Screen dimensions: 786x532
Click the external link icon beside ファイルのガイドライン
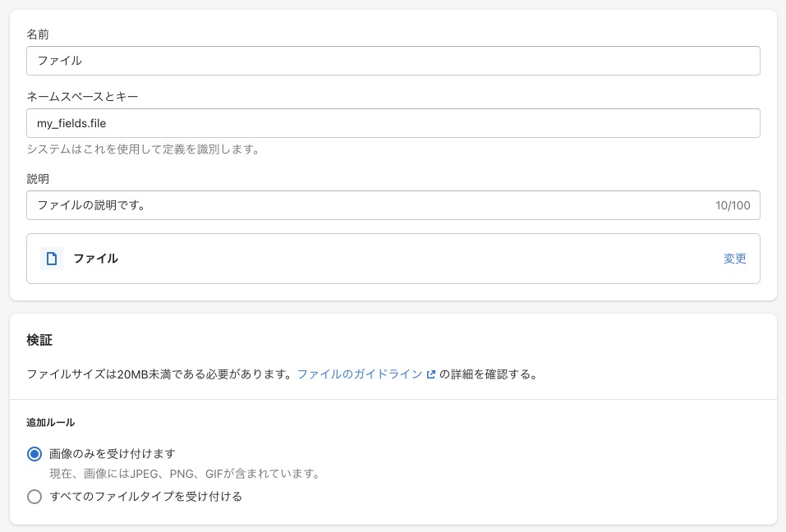430,374
